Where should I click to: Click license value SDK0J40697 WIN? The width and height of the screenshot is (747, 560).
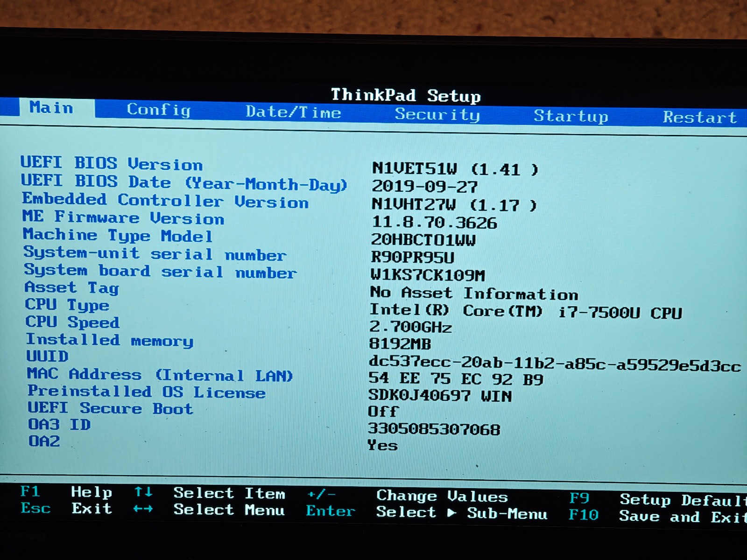click(440, 396)
